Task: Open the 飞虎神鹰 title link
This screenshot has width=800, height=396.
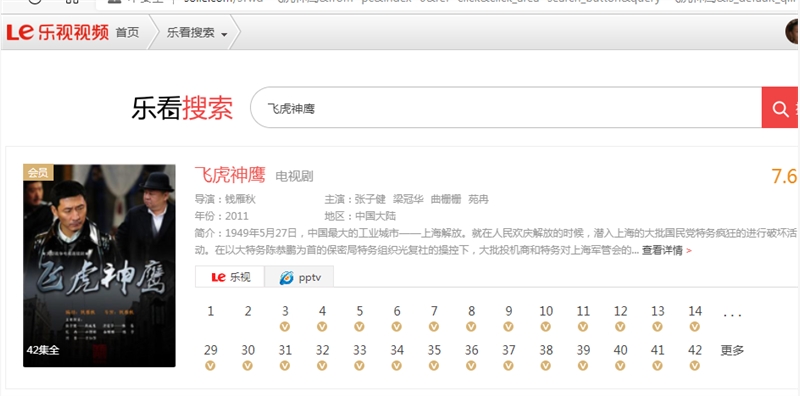Action: [230, 175]
